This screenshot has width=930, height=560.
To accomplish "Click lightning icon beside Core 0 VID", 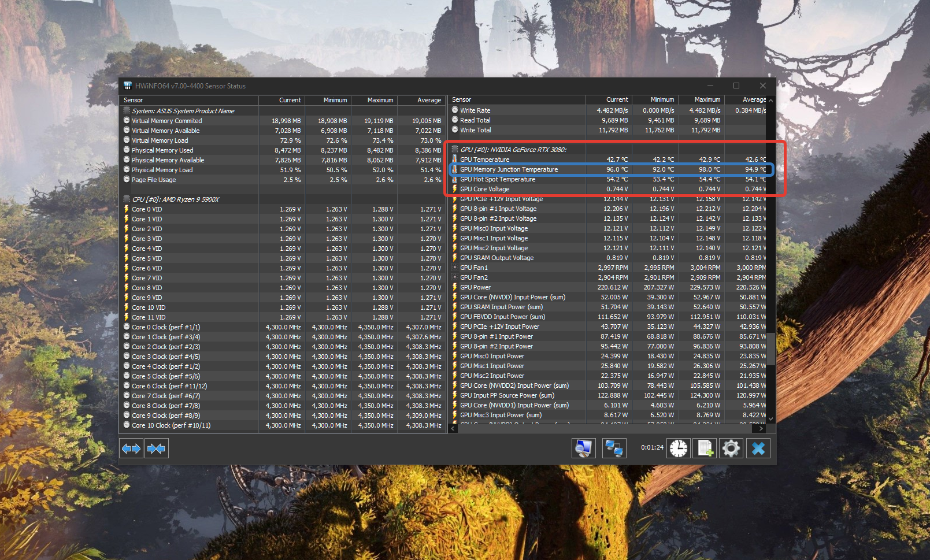I will (x=127, y=209).
